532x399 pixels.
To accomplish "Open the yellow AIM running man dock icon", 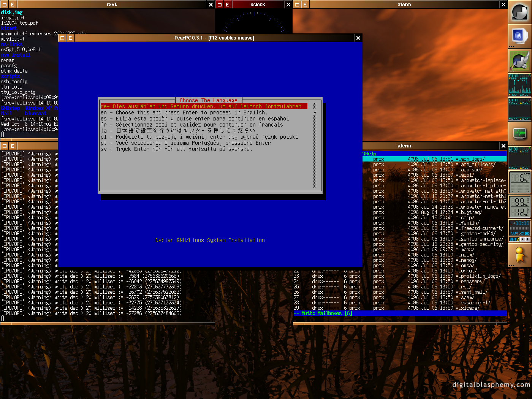I will point(519,255).
